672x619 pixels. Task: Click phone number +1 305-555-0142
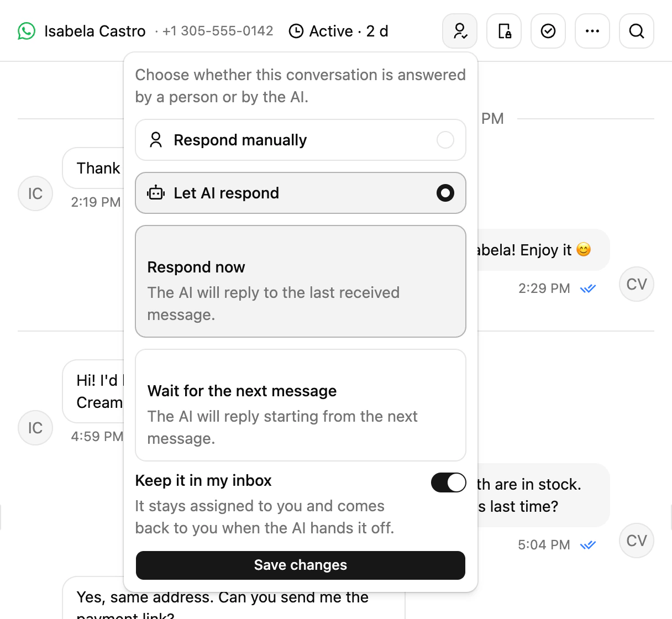(218, 31)
